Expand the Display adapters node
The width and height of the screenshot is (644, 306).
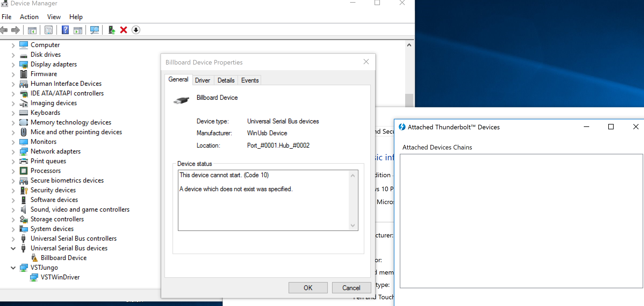click(x=13, y=65)
